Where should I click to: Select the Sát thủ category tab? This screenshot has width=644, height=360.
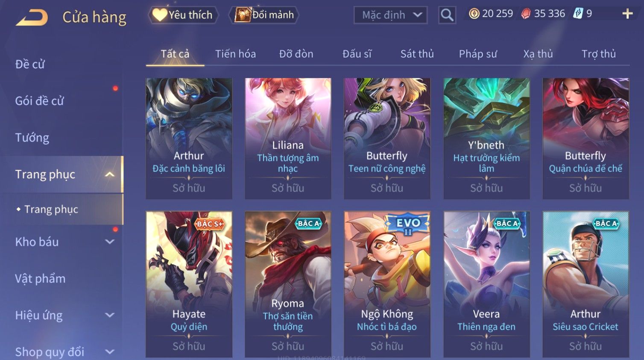click(x=417, y=54)
